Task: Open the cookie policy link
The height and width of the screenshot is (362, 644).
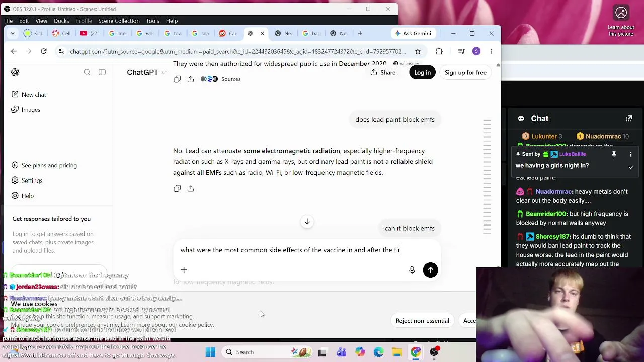Action: click(196, 325)
